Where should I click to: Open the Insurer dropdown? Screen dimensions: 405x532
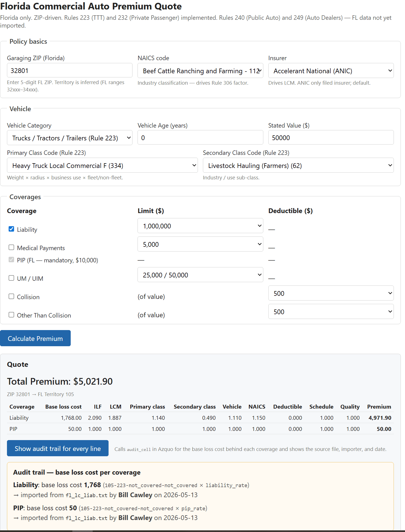[x=331, y=71]
